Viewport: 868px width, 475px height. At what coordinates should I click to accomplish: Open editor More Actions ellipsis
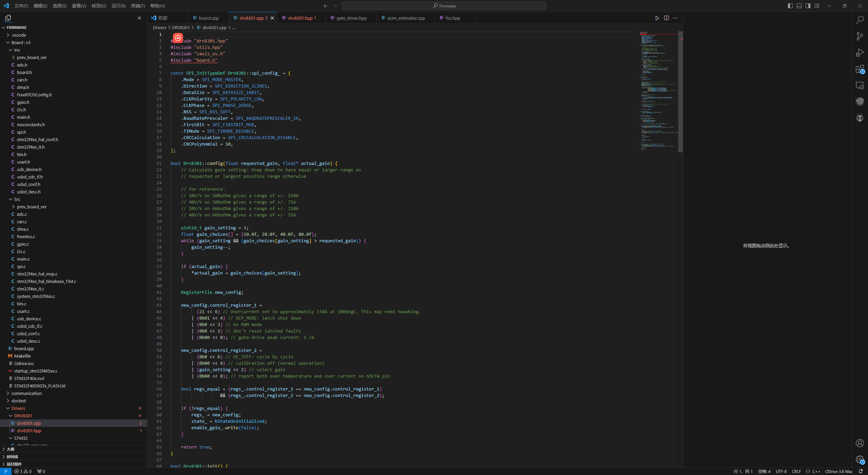click(675, 18)
